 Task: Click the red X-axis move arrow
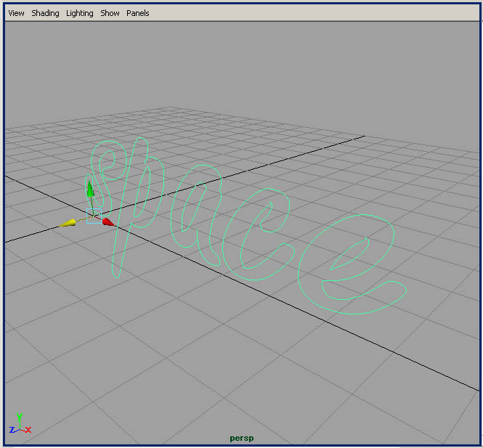108,222
